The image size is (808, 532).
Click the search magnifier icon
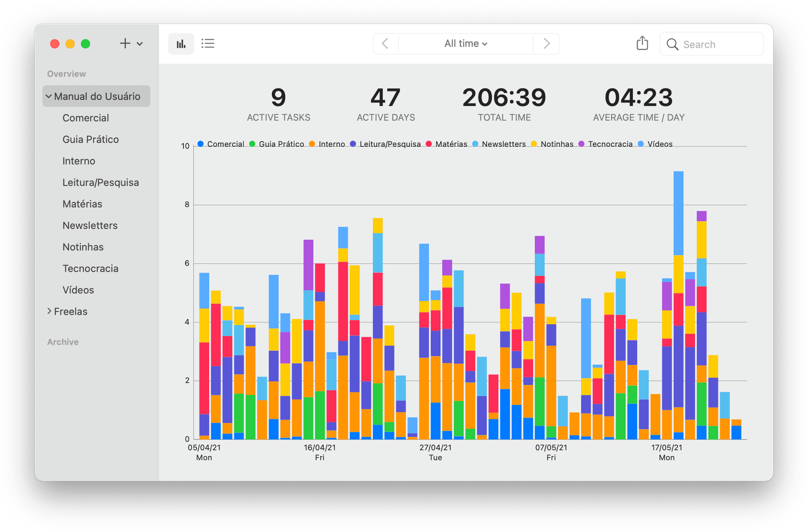[672, 44]
